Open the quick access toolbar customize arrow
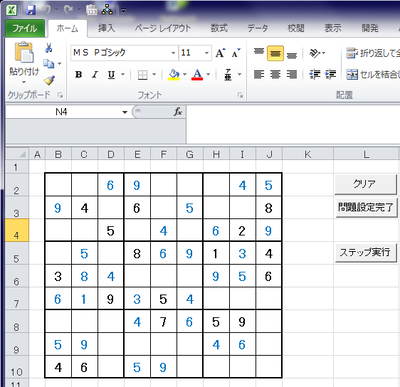The height and width of the screenshot is (387, 400). point(123,11)
